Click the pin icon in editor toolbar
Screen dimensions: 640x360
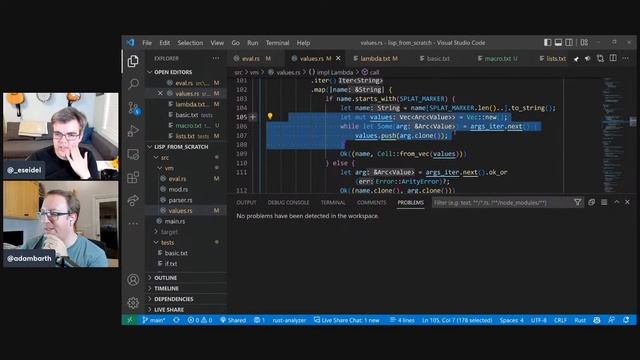tap(576, 59)
